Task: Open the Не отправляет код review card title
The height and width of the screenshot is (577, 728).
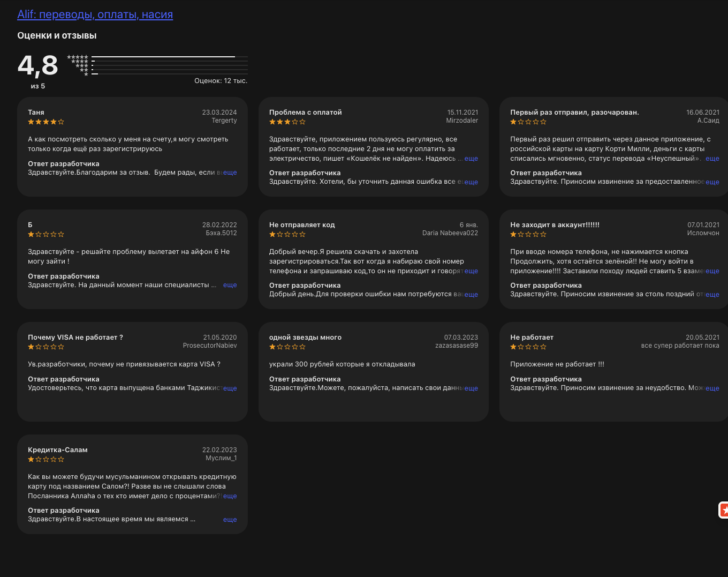Action: click(302, 225)
